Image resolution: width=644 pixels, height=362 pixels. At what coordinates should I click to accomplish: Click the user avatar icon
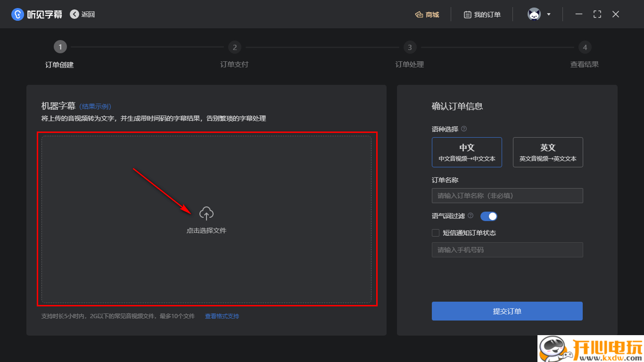pos(534,14)
